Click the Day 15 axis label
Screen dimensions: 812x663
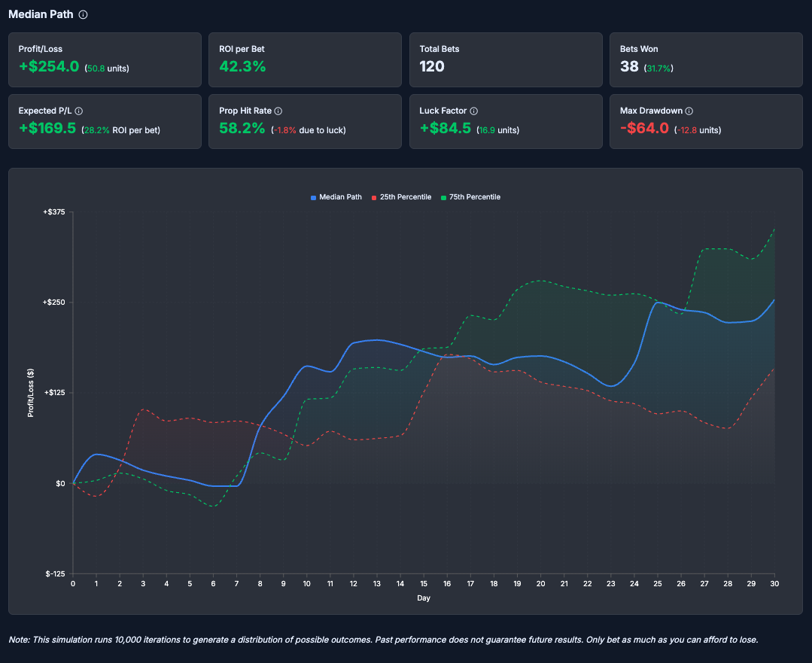(x=424, y=583)
